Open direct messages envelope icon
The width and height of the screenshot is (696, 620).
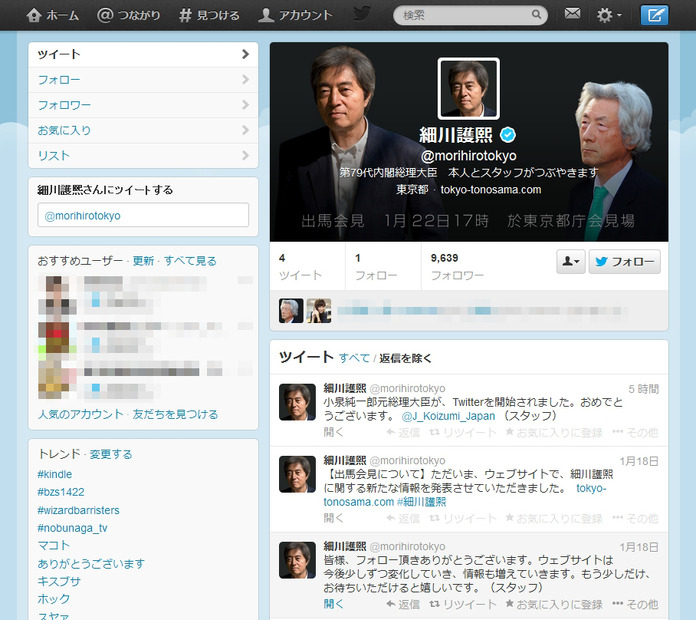coord(572,14)
